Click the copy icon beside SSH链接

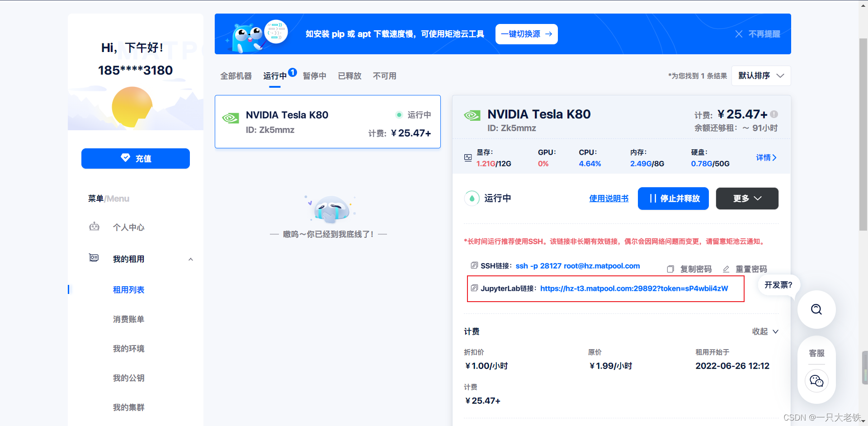click(x=474, y=265)
